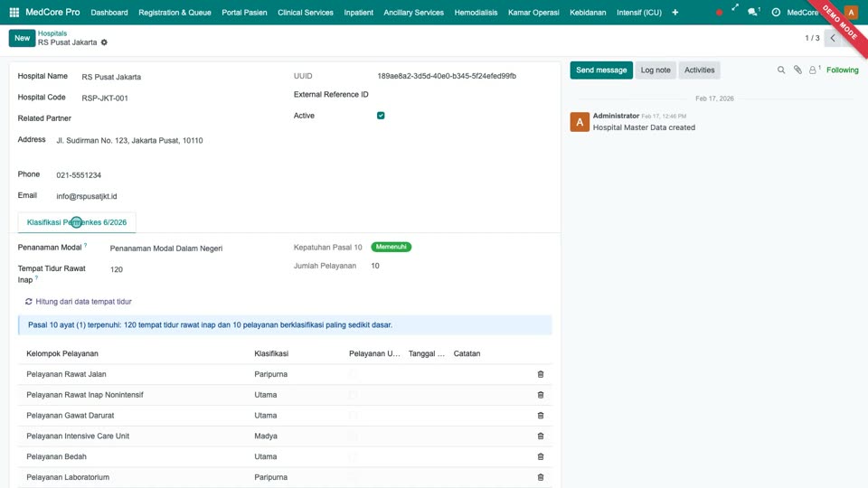
Task: Click the Following button
Action: tap(842, 70)
